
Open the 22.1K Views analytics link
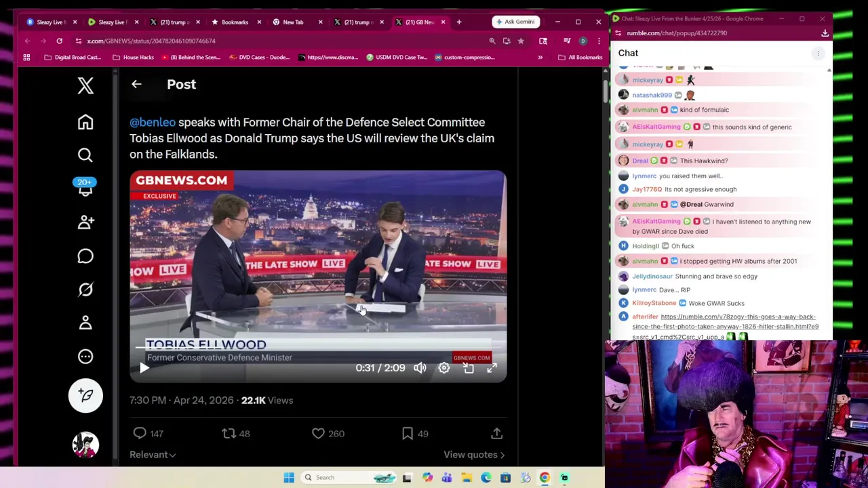(267, 401)
